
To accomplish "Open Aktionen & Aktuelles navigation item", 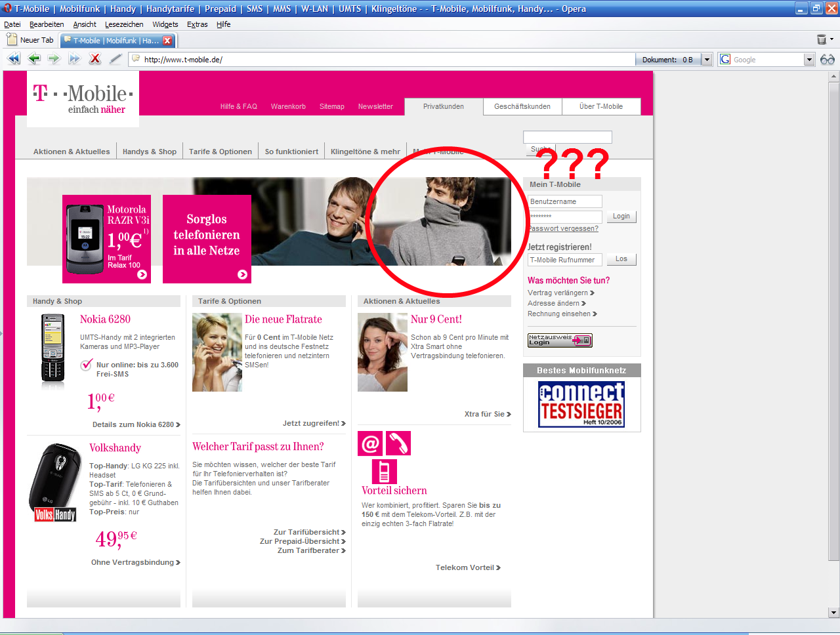I will pos(72,152).
